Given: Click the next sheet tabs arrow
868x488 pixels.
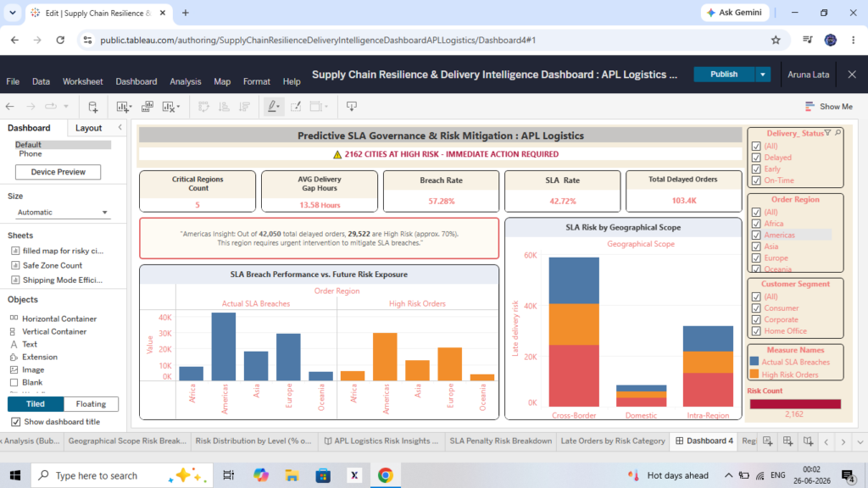Looking at the screenshot, I should point(843,441).
